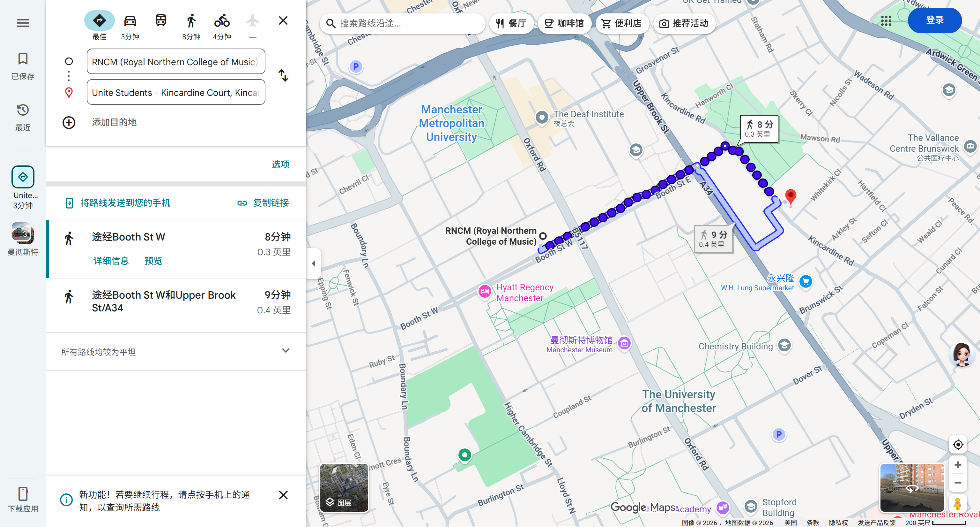Swap origin and destination with reverse arrows

tap(283, 75)
